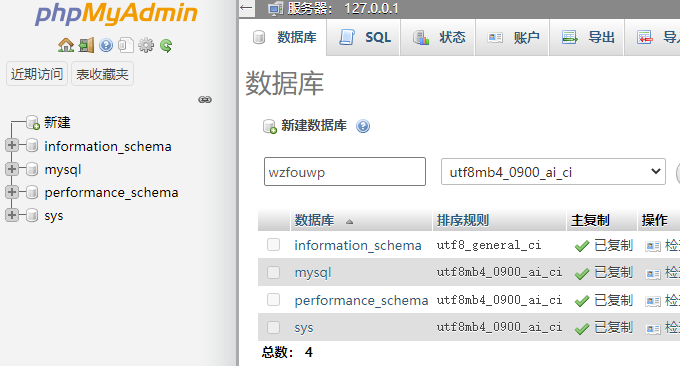Open phpMyAdmin documentation help icon
The width and height of the screenshot is (680, 366).
(x=106, y=45)
